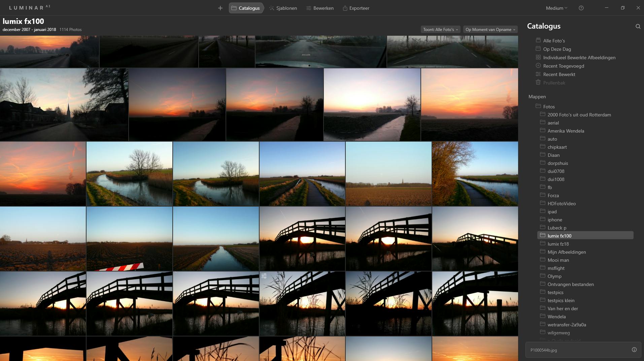Viewport: 644px width, 361px height.
Task: Open the Op Moment van Opname sort dropdown
Action: click(x=490, y=30)
